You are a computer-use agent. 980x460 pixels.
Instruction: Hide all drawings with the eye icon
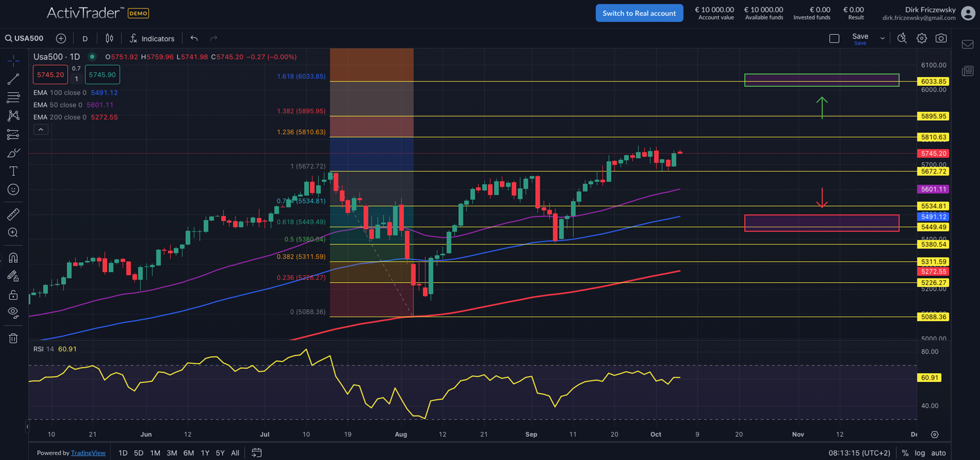coord(13,312)
